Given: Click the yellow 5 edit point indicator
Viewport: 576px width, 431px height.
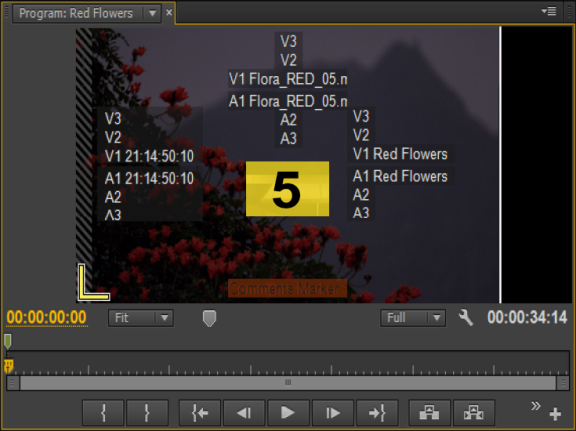Looking at the screenshot, I should (287, 189).
